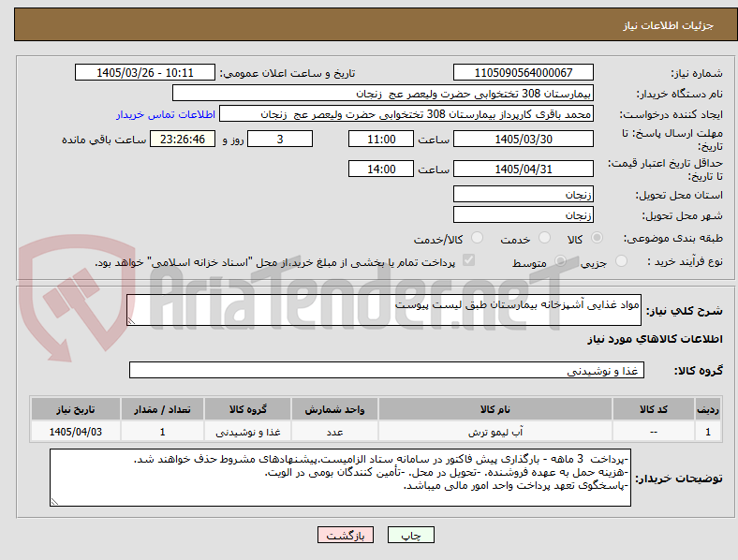Click the جزئیات اطلاعات نیاز header title

(x=669, y=25)
